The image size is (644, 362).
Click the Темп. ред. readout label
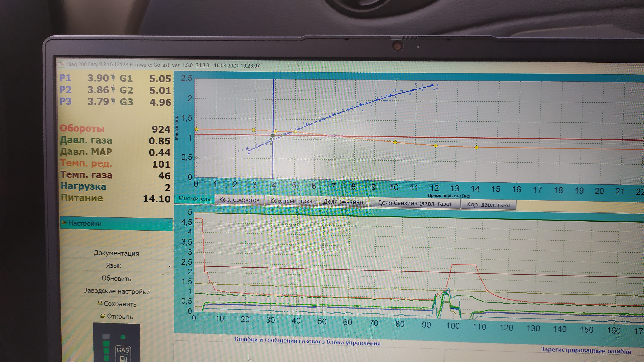click(86, 163)
